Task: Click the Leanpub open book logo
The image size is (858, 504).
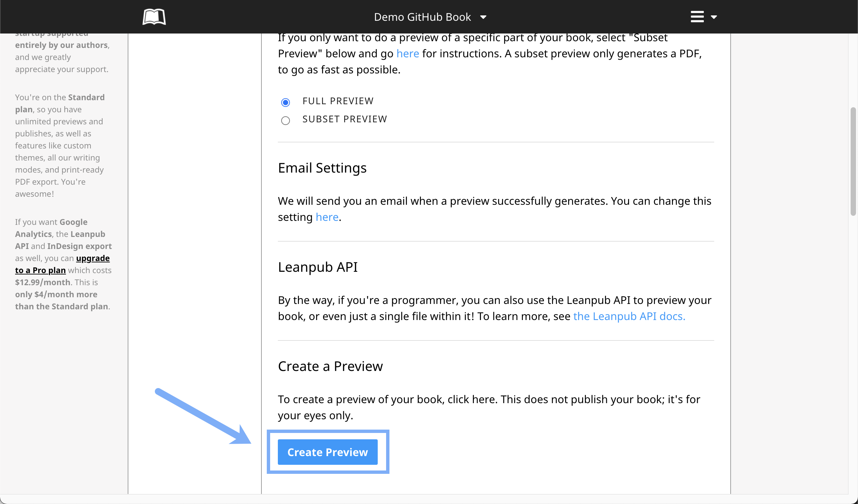Action: click(x=154, y=17)
